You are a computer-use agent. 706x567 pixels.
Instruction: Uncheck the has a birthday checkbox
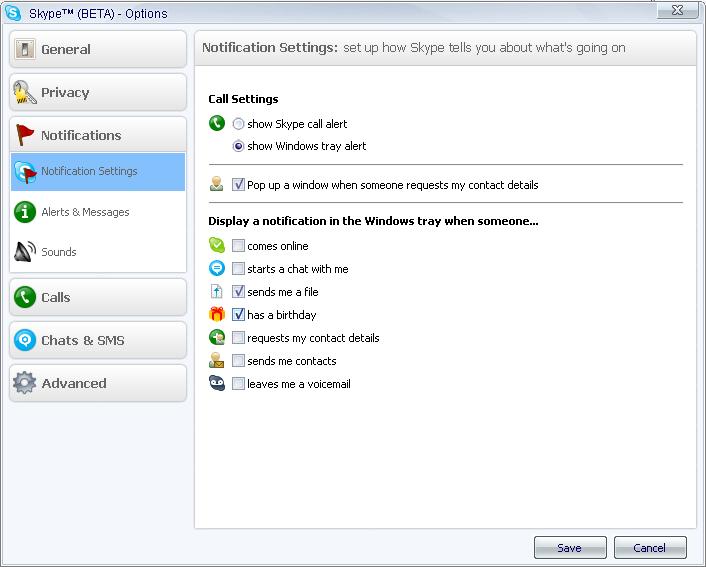pyautogui.click(x=238, y=314)
